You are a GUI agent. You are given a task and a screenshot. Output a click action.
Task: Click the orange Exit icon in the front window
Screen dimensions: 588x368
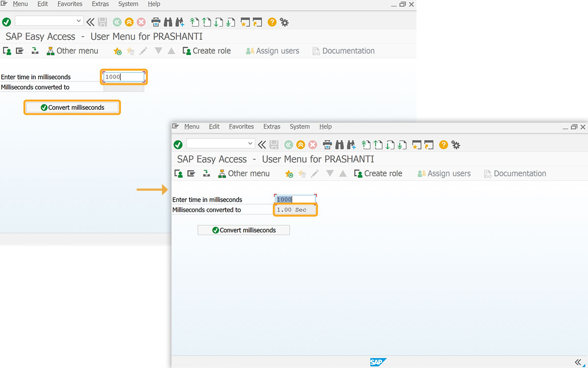(300, 145)
